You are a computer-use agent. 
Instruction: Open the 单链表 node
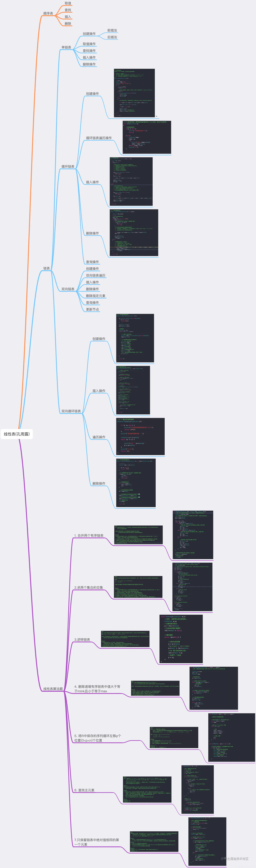pyautogui.click(x=66, y=47)
